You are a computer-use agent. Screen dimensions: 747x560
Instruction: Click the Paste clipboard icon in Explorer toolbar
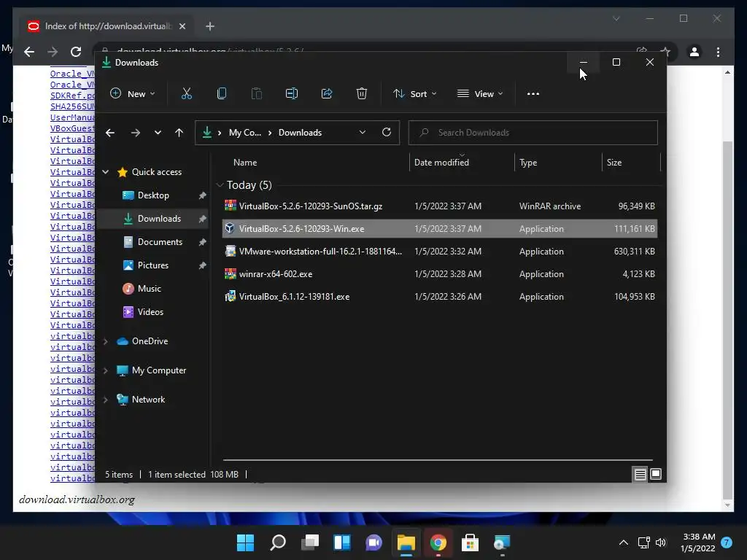pos(256,94)
